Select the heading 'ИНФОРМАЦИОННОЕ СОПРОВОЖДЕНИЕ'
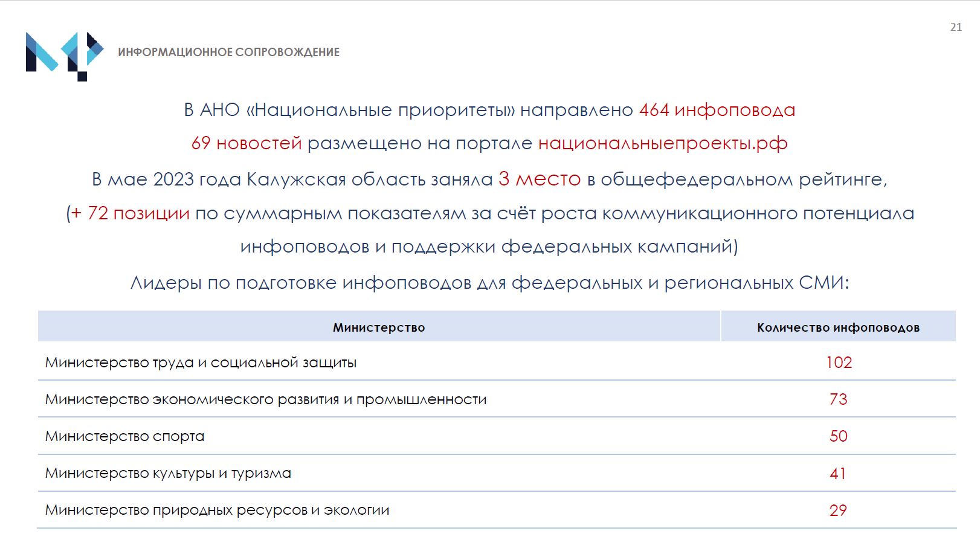The height and width of the screenshot is (551, 980). click(x=228, y=53)
